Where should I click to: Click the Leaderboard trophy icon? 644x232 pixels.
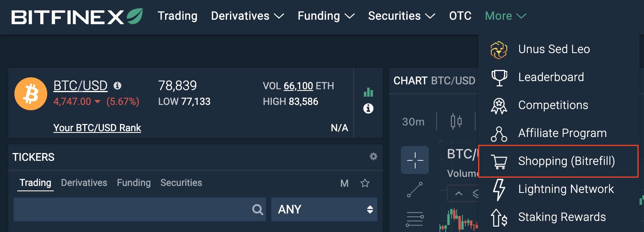coord(499,77)
